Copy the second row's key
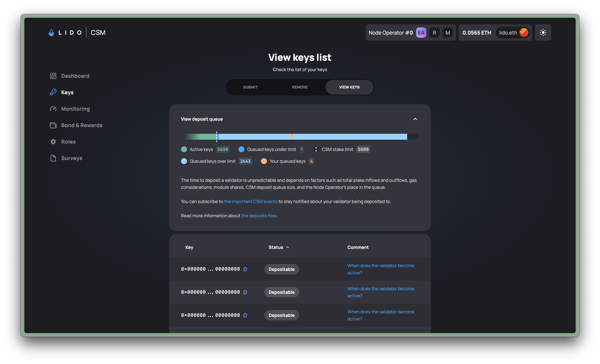This screenshot has width=600, height=364. (245, 292)
